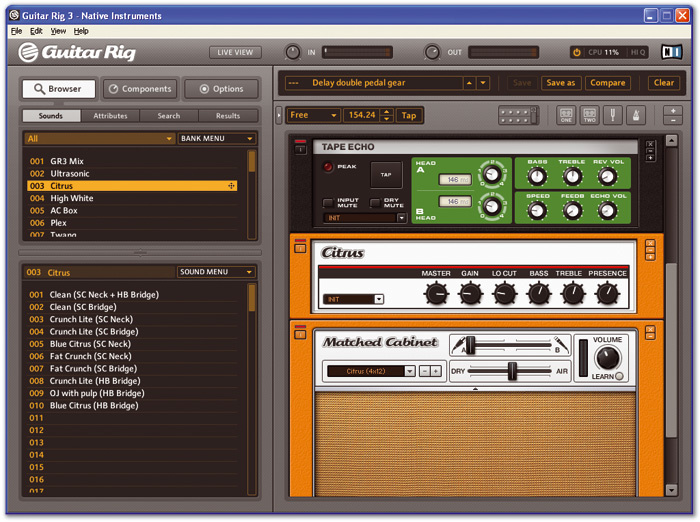Click the Dry/Air slider handle
This screenshot has height=522, width=700.
[512, 371]
